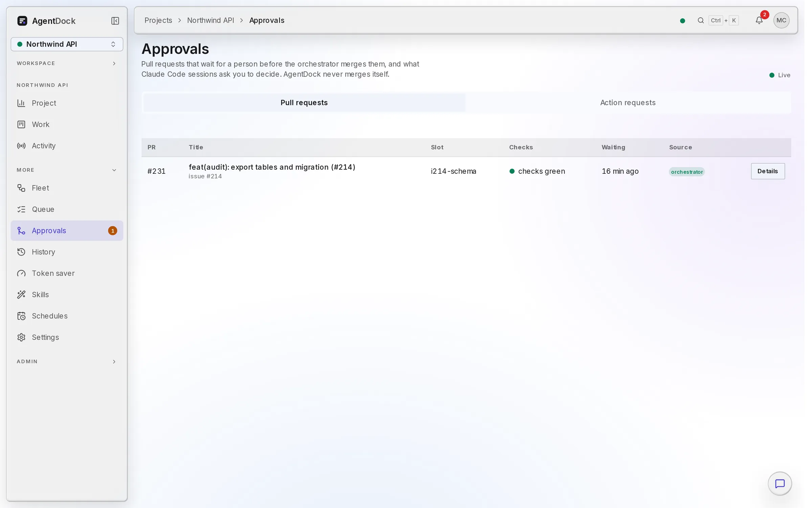Click the 'feat(audit): export tables and migration' title
The height and width of the screenshot is (508, 812).
(272, 167)
